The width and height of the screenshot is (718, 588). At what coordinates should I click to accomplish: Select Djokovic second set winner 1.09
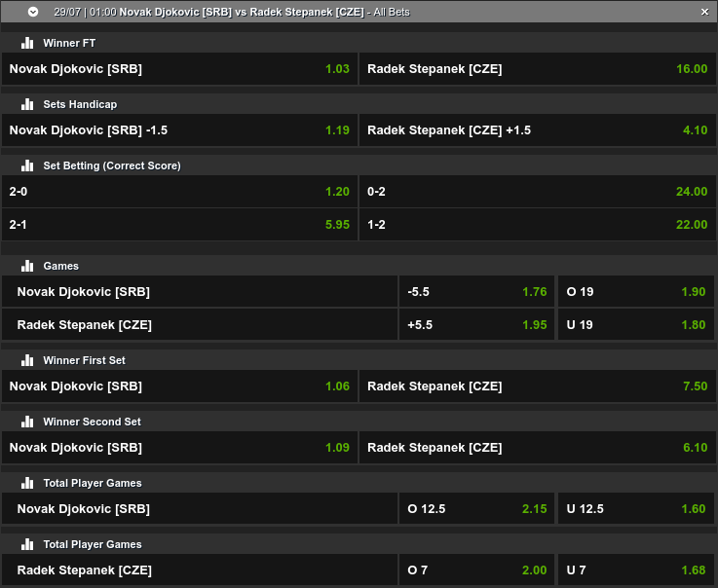click(179, 448)
